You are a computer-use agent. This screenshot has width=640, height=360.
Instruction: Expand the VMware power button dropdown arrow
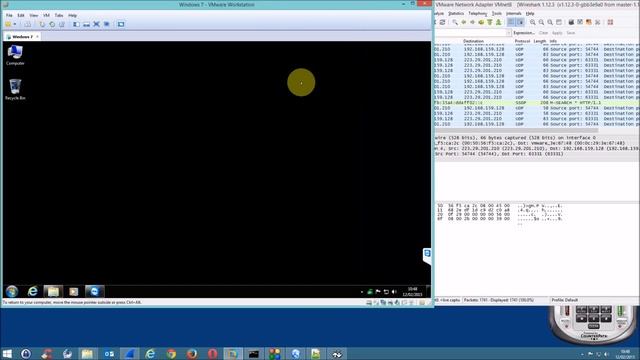click(x=15, y=24)
